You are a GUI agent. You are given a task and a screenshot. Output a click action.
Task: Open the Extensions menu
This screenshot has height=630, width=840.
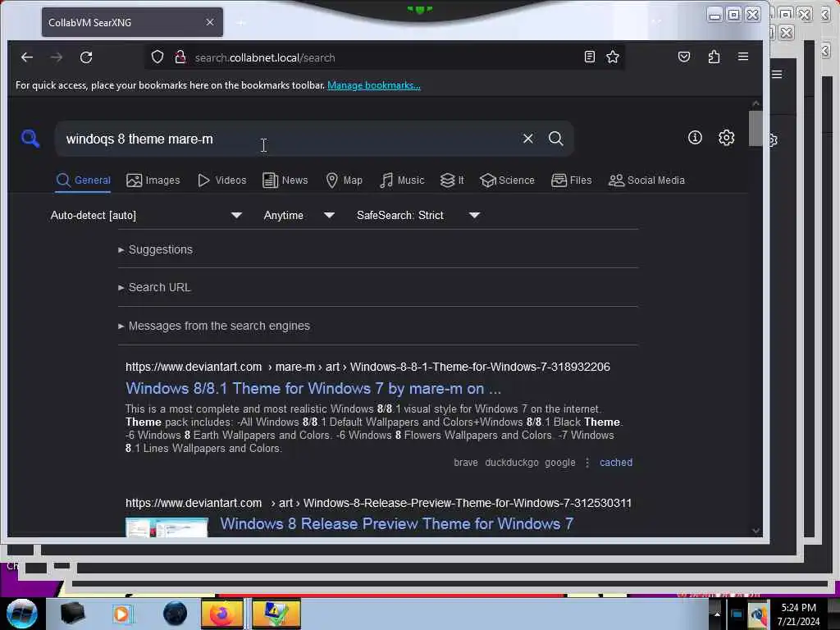tap(714, 57)
